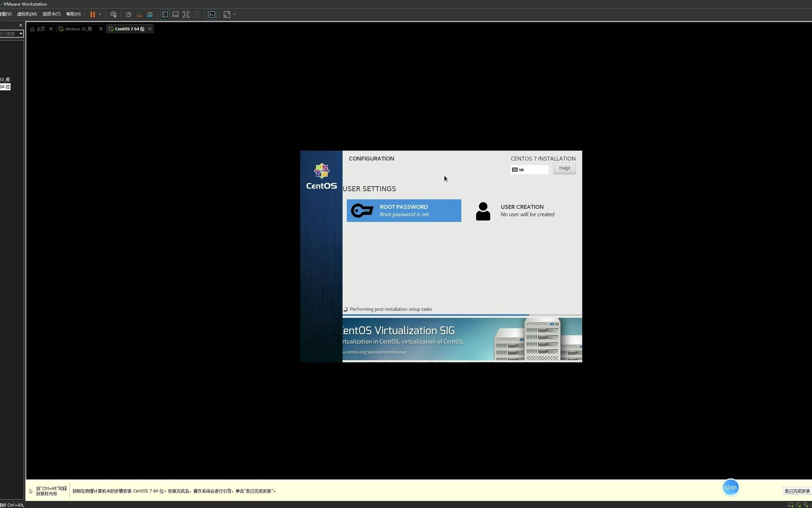Open the ROOT PASSWORD setting
Screen dimensions: 812x508
404,211
